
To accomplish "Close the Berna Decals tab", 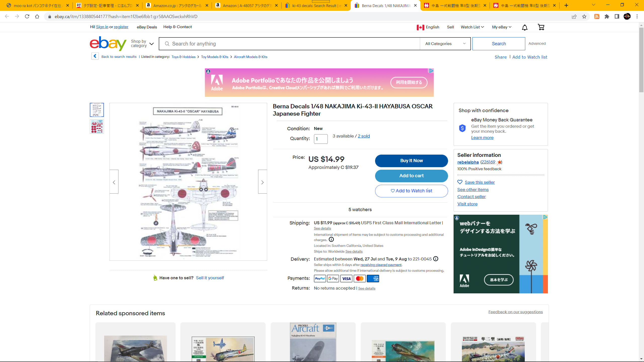I will (x=415, y=5).
